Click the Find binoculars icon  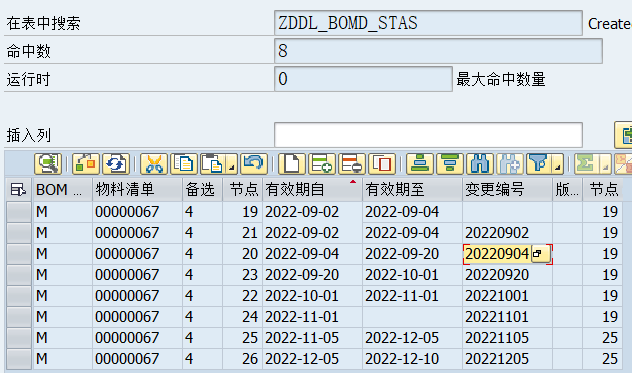click(480, 164)
